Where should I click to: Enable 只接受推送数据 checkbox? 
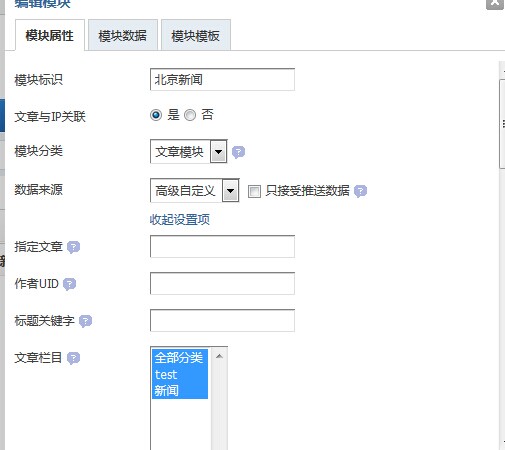[x=254, y=191]
